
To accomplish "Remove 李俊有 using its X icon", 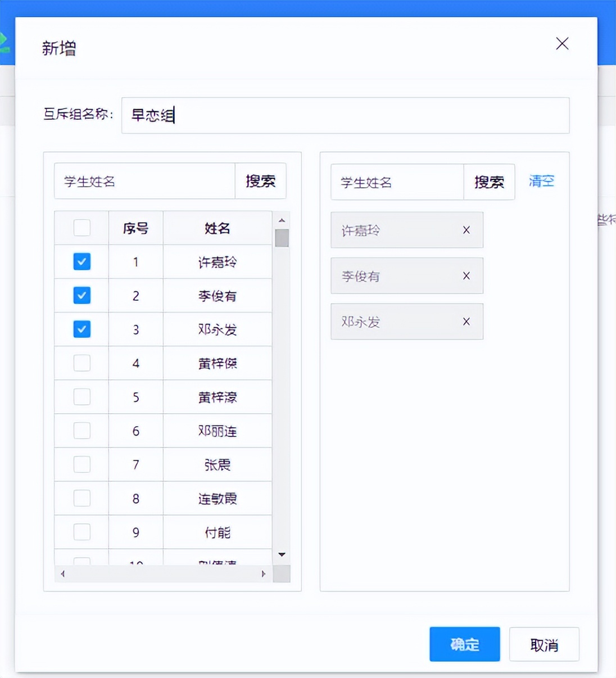I will coord(465,276).
